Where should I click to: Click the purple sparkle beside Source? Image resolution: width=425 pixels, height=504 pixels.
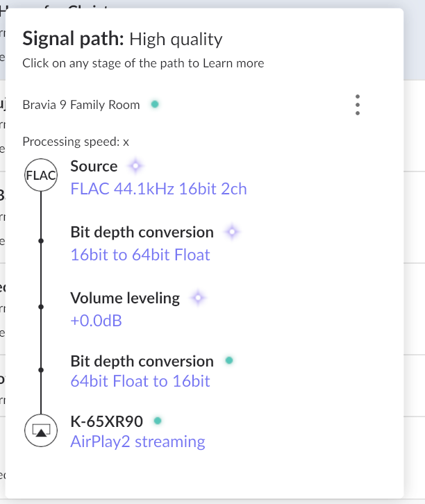pyautogui.click(x=135, y=167)
